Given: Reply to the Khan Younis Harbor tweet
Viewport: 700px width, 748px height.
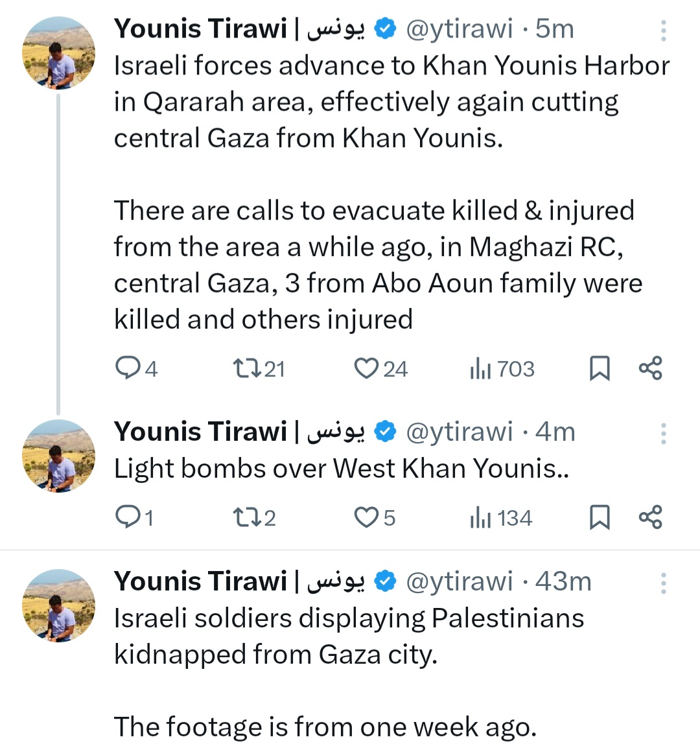Looking at the screenshot, I should (x=128, y=368).
